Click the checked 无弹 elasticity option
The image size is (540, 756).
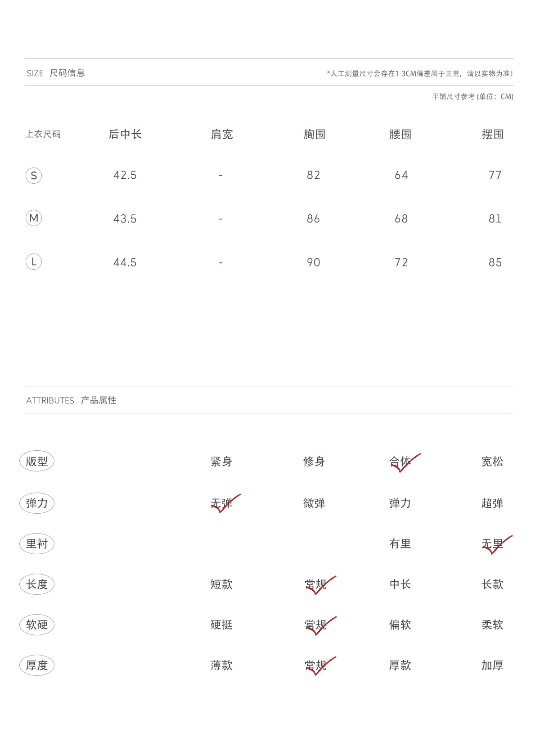pyautogui.click(x=222, y=503)
